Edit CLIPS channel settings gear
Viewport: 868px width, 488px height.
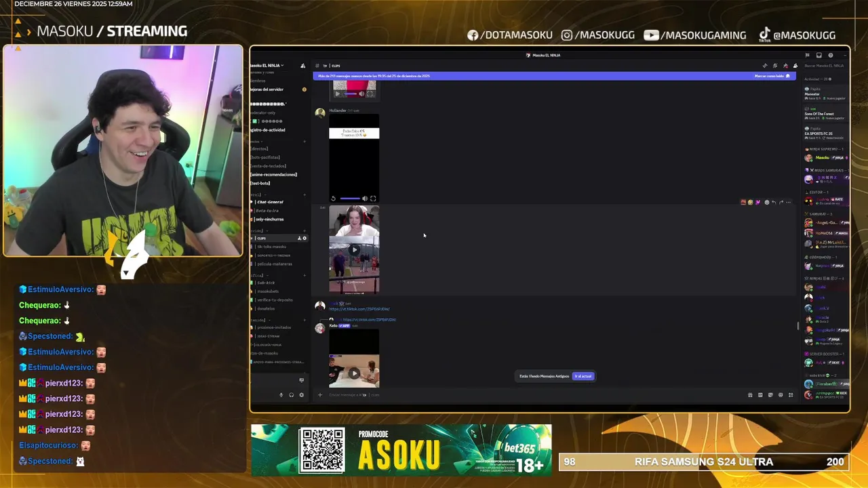click(304, 238)
